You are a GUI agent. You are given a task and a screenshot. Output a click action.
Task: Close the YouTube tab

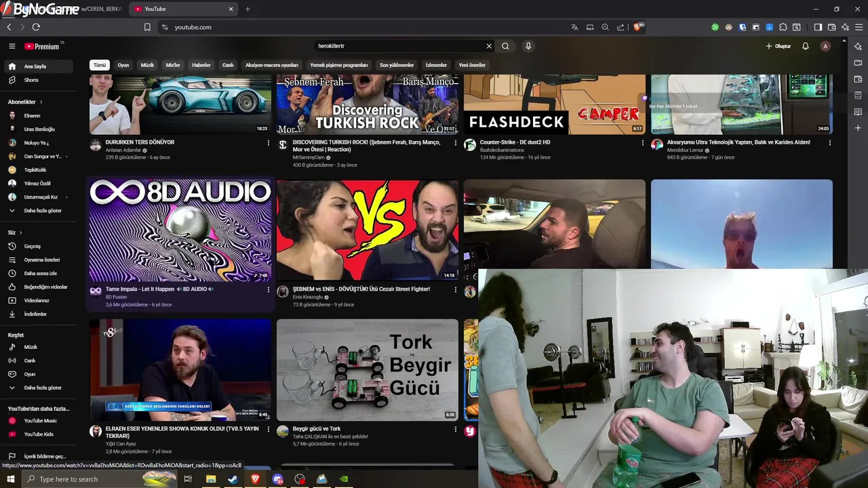(231, 9)
